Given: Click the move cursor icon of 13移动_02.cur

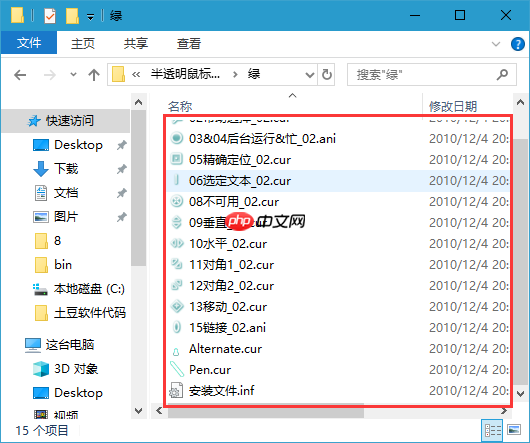Looking at the screenshot, I should (176, 306).
